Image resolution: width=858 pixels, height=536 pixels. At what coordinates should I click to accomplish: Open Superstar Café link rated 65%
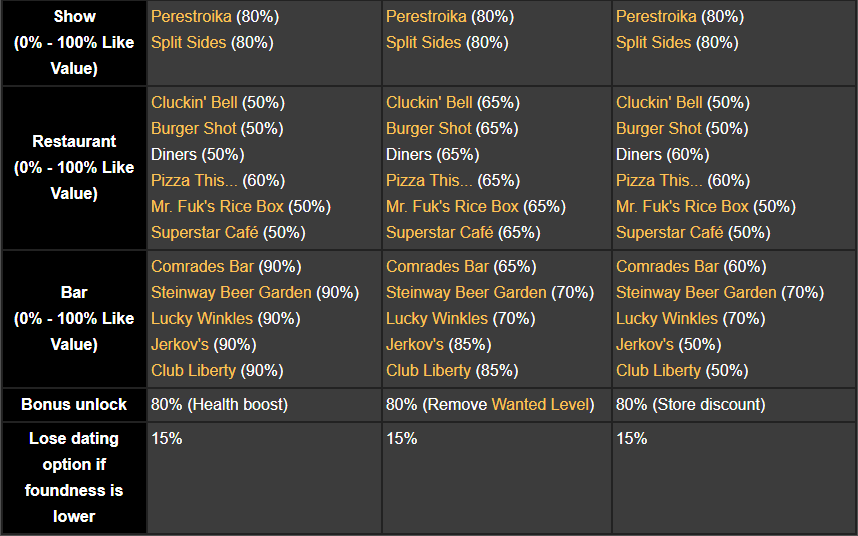441,233
